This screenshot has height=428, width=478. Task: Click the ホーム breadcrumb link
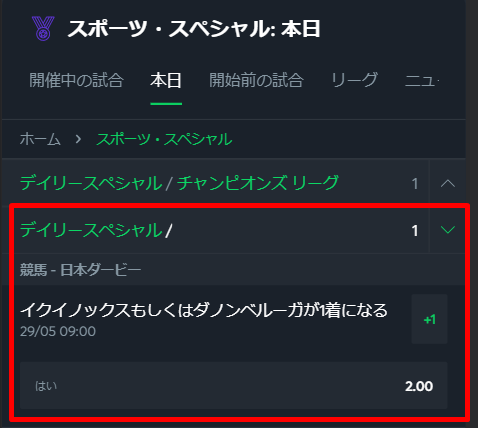point(40,139)
